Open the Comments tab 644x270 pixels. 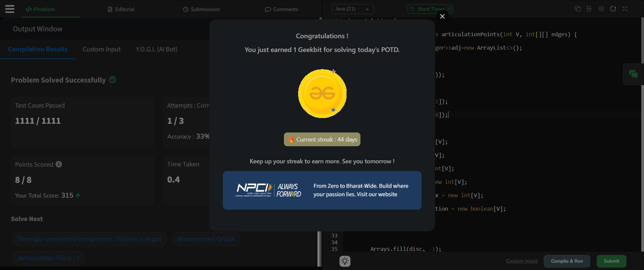[282, 9]
